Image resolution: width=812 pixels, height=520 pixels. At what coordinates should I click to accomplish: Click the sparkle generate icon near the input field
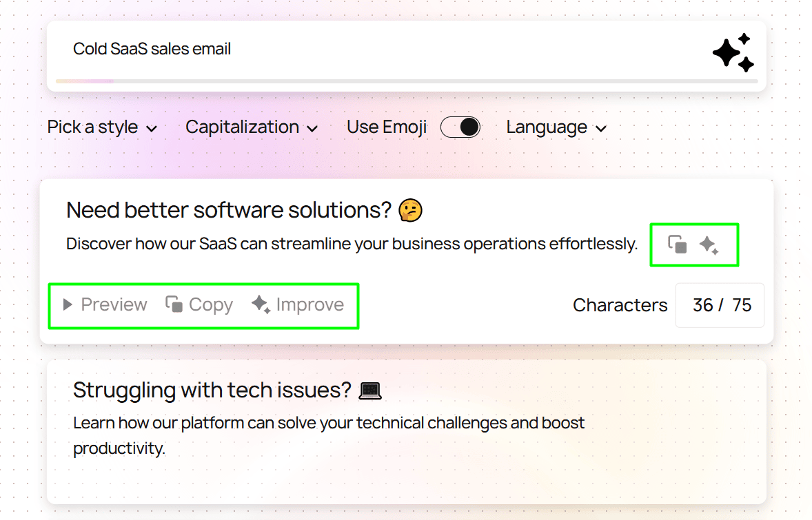[732, 52]
